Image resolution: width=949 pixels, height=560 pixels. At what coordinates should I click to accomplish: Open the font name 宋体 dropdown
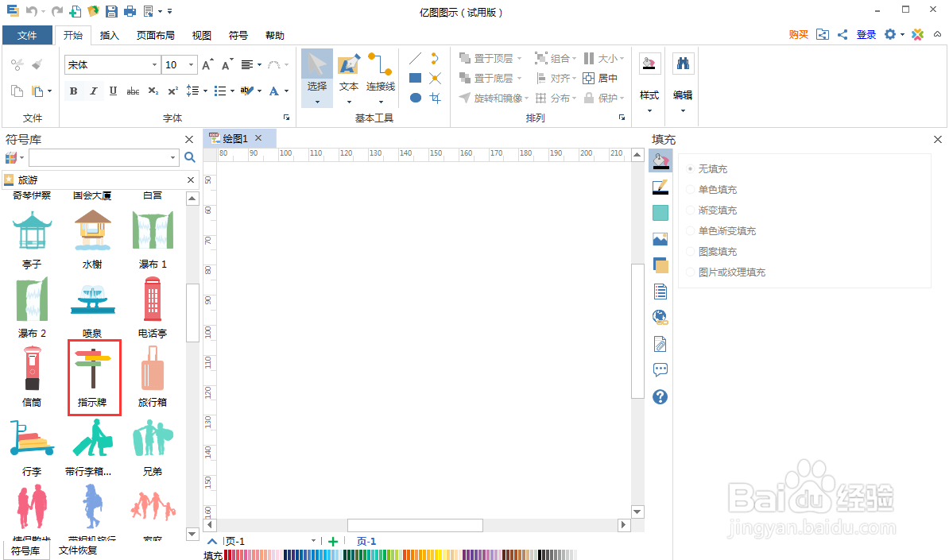154,64
